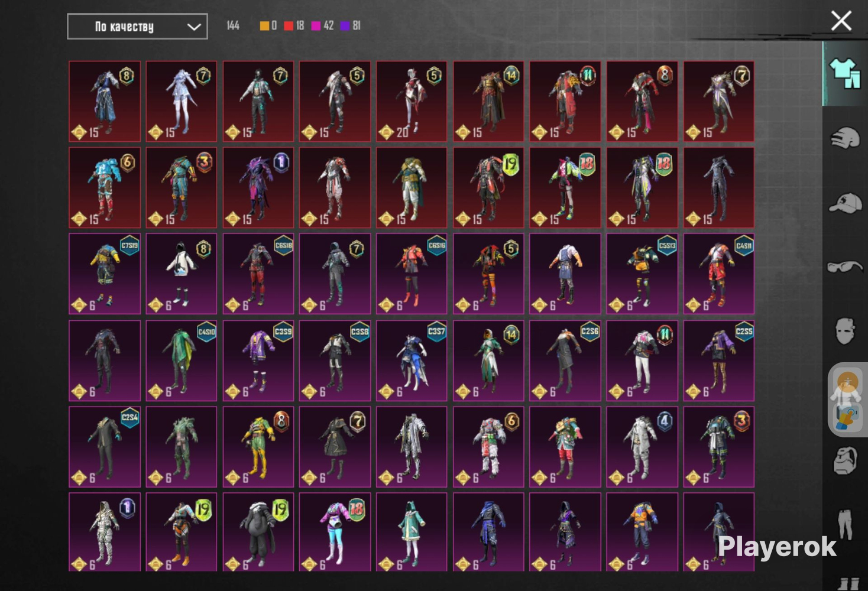Select the black suit outfit labeled C2S4
The image size is (868, 591).
[105, 447]
